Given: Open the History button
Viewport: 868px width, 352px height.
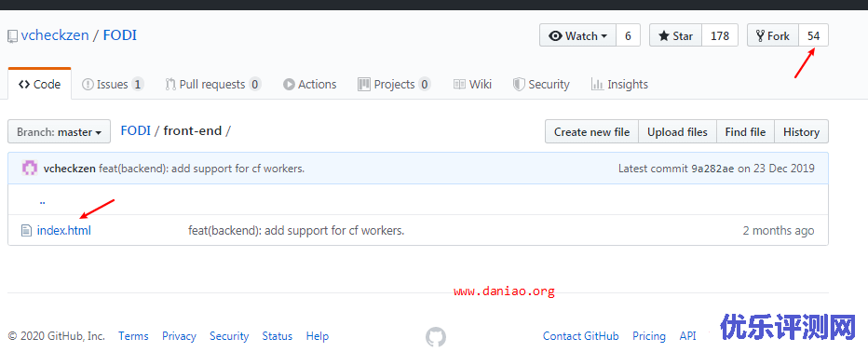Looking at the screenshot, I should point(801,131).
